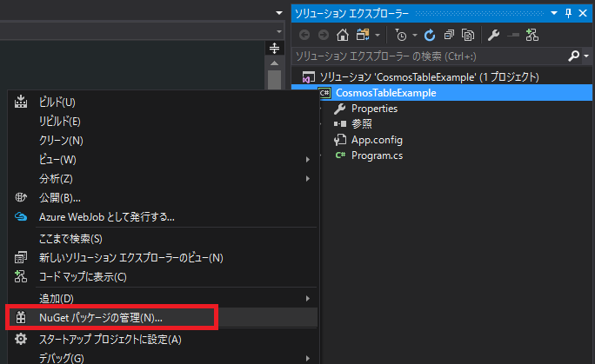
Task: Click the build icon next to ビルド(U)
Action: [21, 102]
